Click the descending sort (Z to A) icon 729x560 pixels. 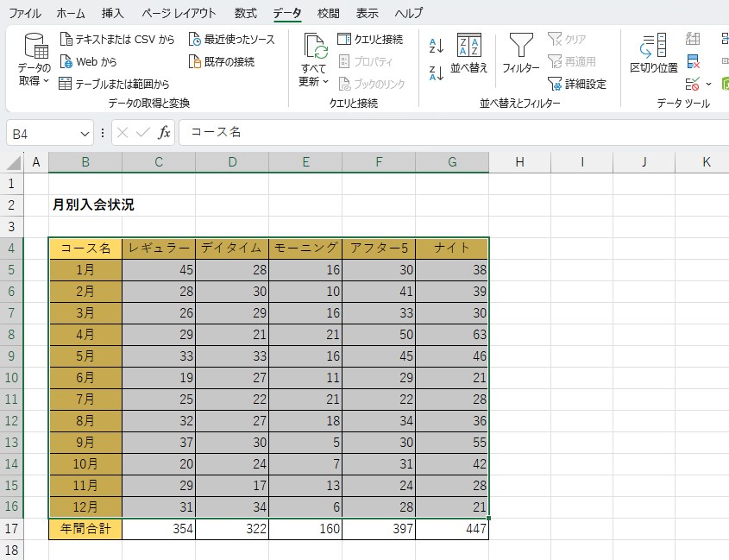[436, 72]
